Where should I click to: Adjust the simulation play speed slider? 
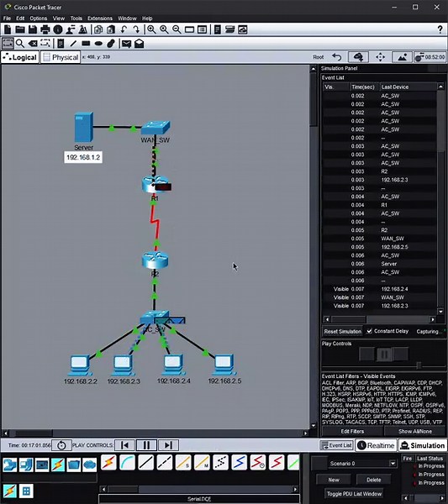tap(419, 365)
